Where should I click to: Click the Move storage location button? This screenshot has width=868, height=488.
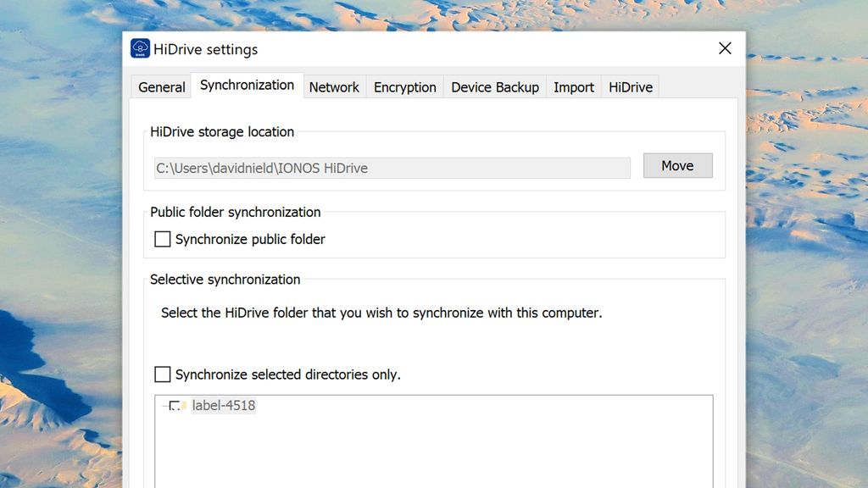click(677, 166)
